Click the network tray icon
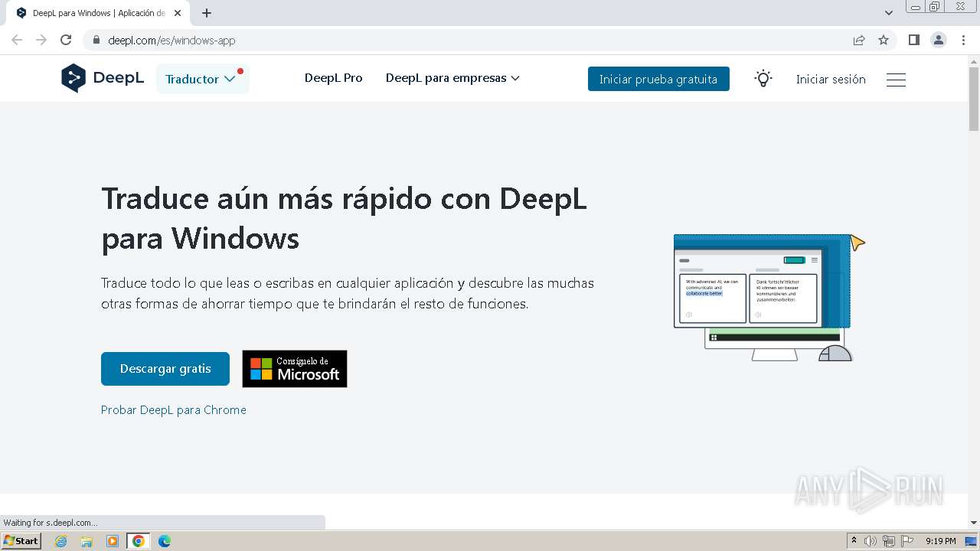 coord(889,541)
